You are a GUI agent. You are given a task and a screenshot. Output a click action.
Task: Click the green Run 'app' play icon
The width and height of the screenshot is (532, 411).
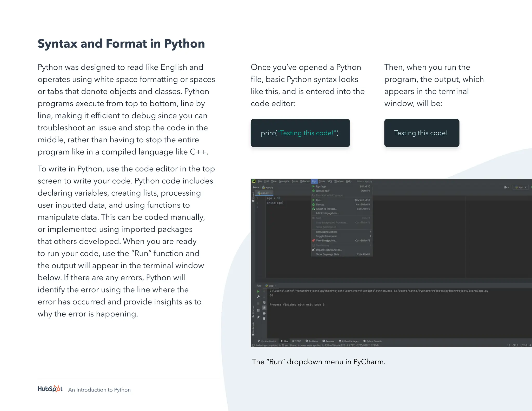314,187
